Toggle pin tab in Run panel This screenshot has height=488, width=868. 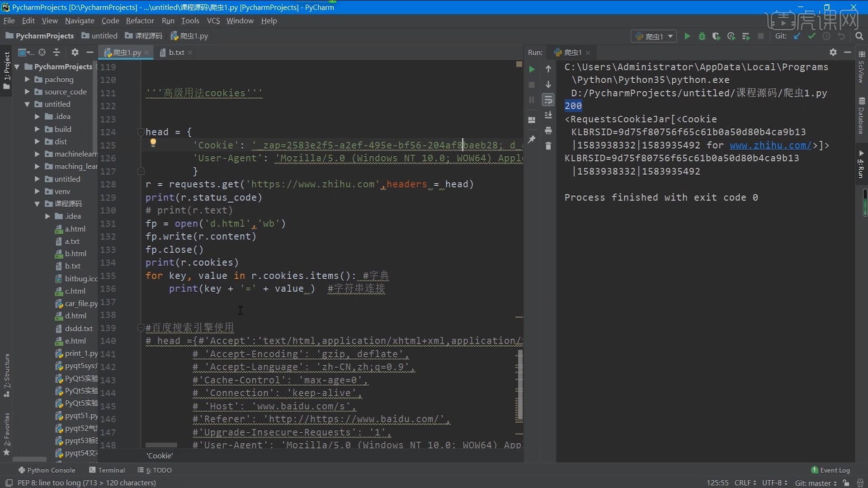coord(532,140)
